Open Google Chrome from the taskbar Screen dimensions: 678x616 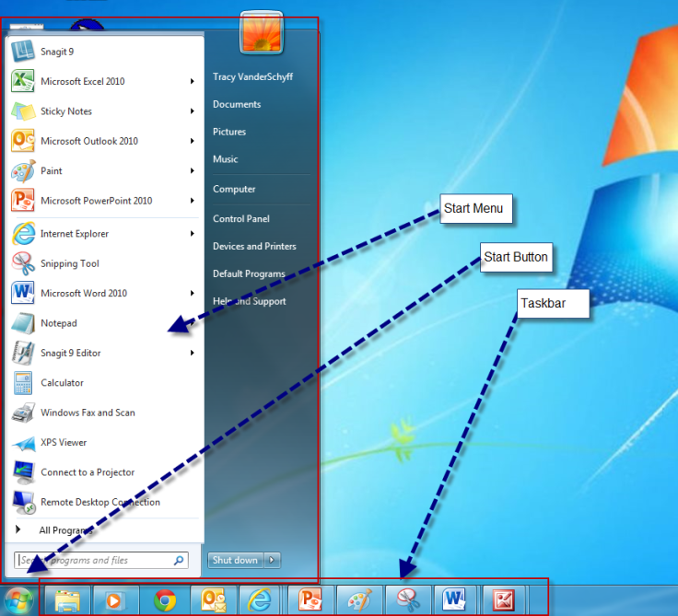coord(165,600)
